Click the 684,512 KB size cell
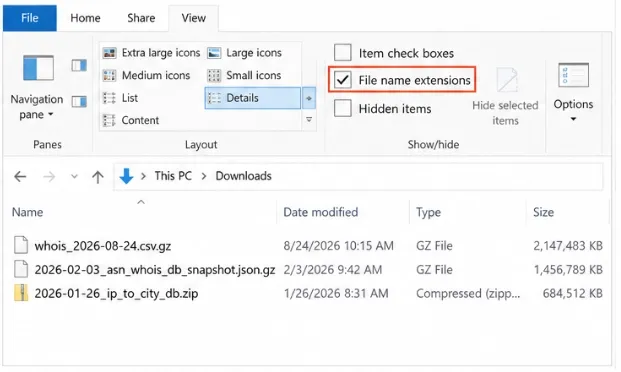The width and height of the screenshot is (621, 372). click(572, 294)
